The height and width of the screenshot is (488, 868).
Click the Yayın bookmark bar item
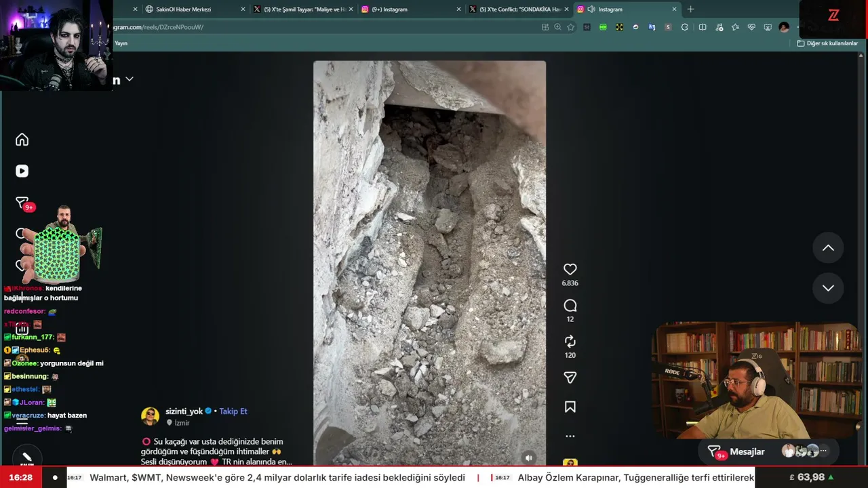click(121, 43)
